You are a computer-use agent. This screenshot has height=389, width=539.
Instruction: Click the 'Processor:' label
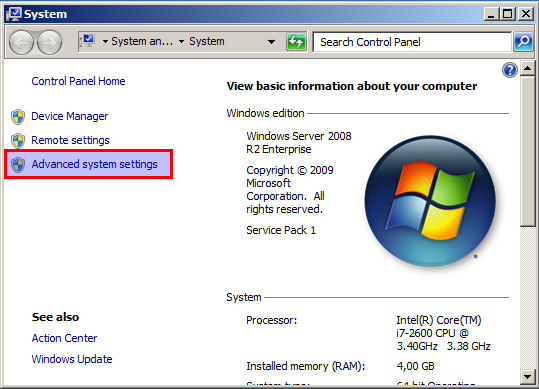272,320
